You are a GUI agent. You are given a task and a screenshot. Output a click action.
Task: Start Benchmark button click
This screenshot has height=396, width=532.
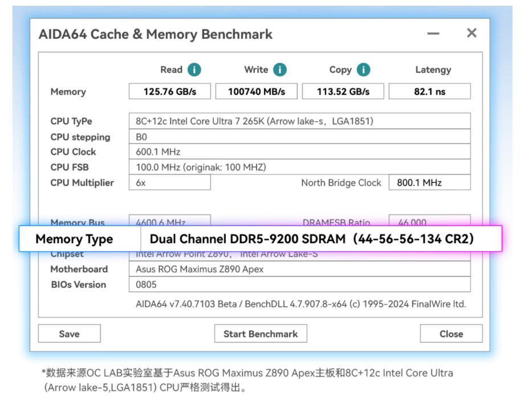pos(261,334)
